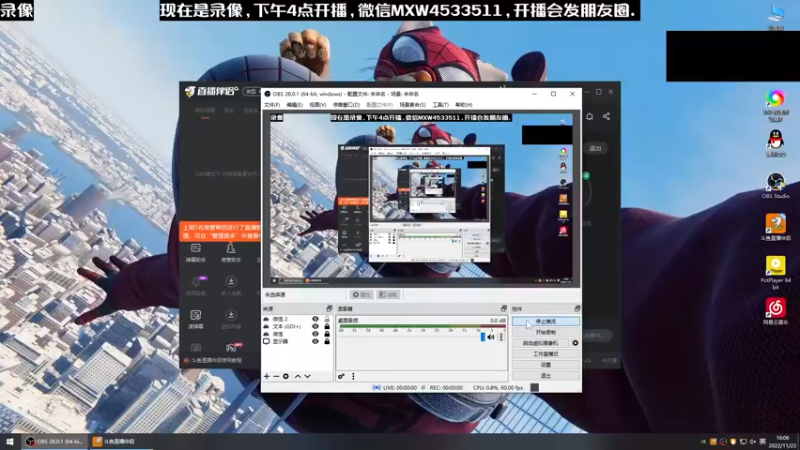Image resolution: width=800 pixels, height=450 pixels.
Task: Open 斗鱼直播伴侣 desktop shortcut
Action: (776, 227)
